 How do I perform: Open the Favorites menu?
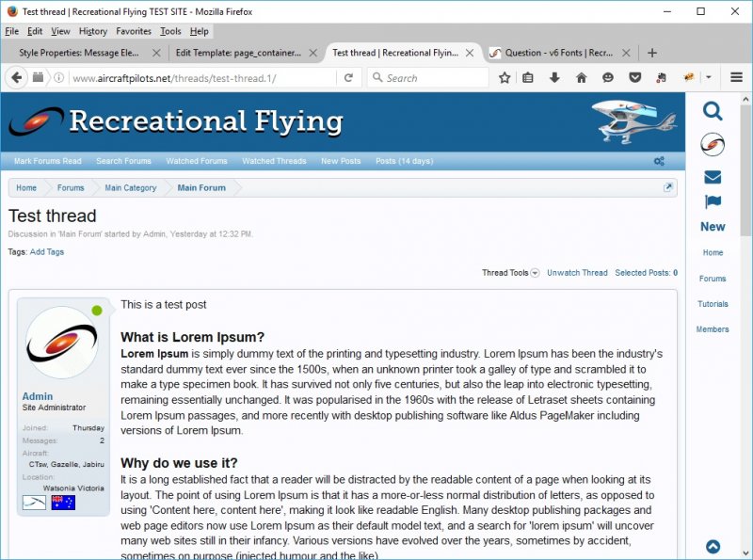(x=134, y=31)
